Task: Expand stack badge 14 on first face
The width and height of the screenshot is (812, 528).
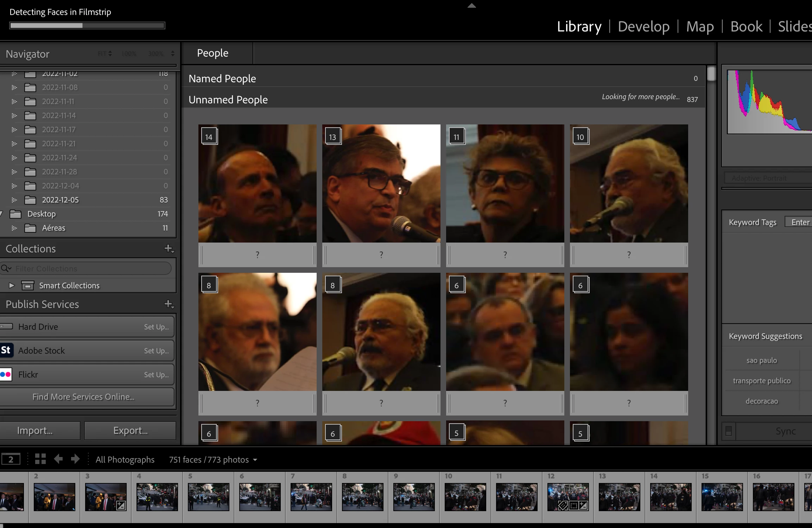Action: click(209, 137)
